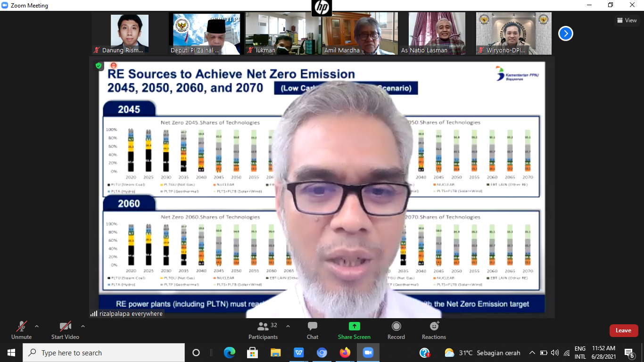Click the Type here to search box
Screen dimensions: 644x362
(104, 353)
